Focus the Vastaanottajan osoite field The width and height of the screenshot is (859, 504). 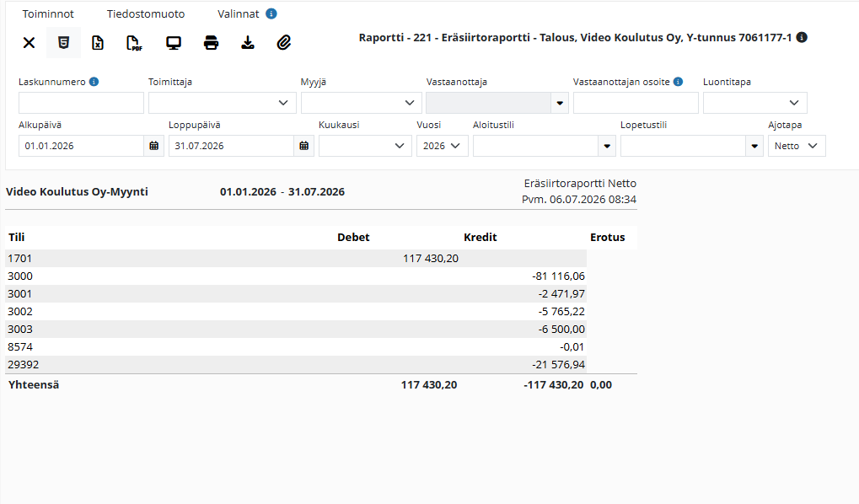pos(636,103)
